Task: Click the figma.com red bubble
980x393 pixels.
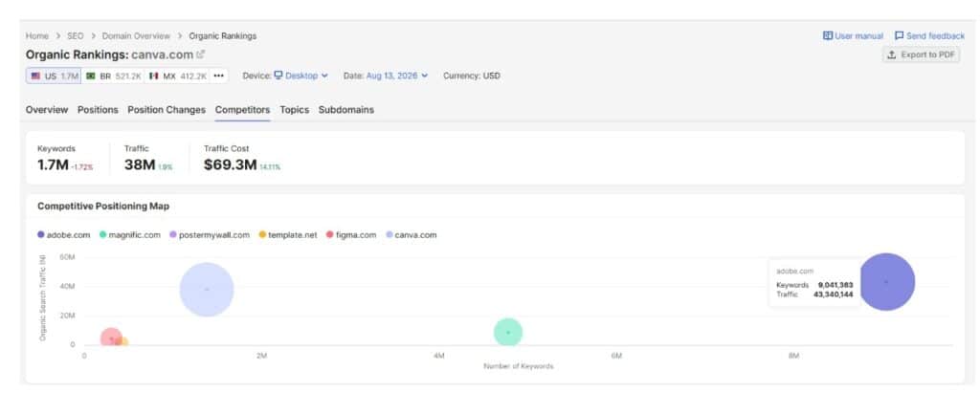Action: [x=110, y=338]
